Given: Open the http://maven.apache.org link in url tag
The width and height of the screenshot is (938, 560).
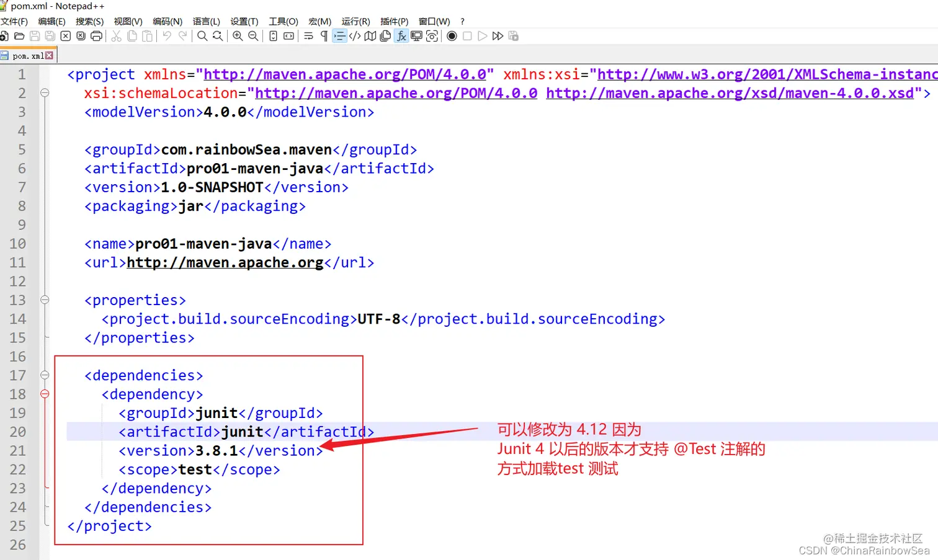Looking at the screenshot, I should tap(225, 262).
